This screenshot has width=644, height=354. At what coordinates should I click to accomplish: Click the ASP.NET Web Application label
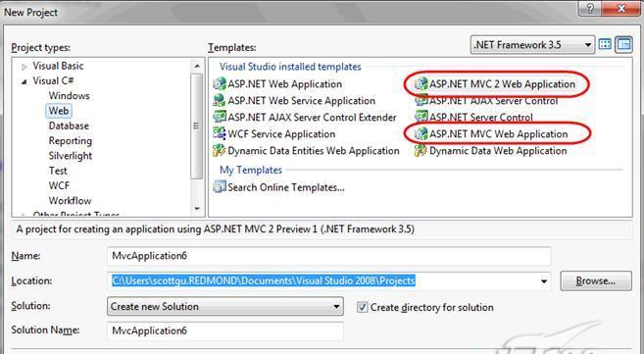pos(284,84)
